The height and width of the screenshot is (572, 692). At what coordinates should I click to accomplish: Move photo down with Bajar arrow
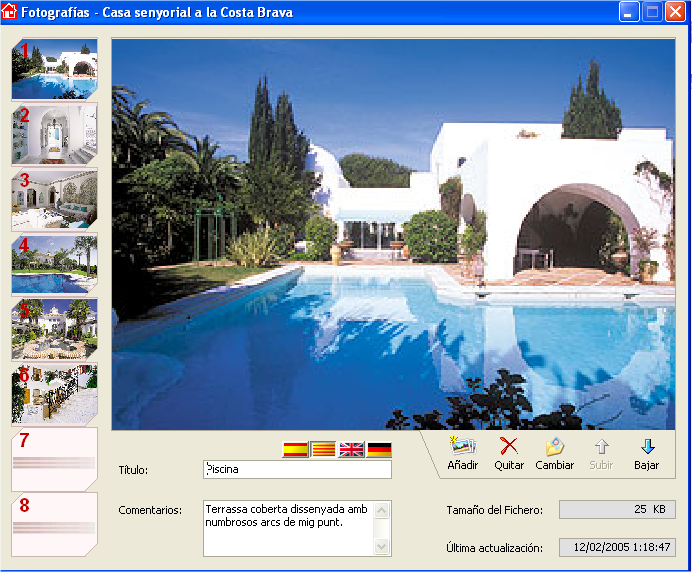(x=647, y=447)
